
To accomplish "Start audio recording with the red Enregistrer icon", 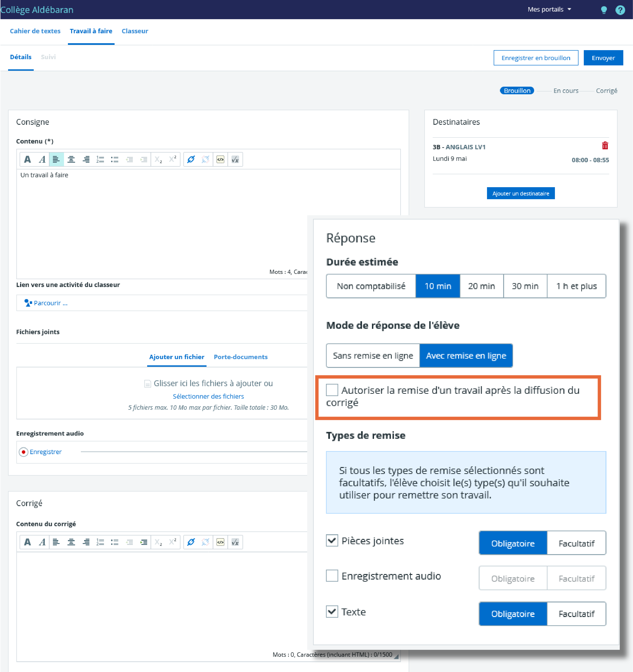I will click(x=23, y=452).
